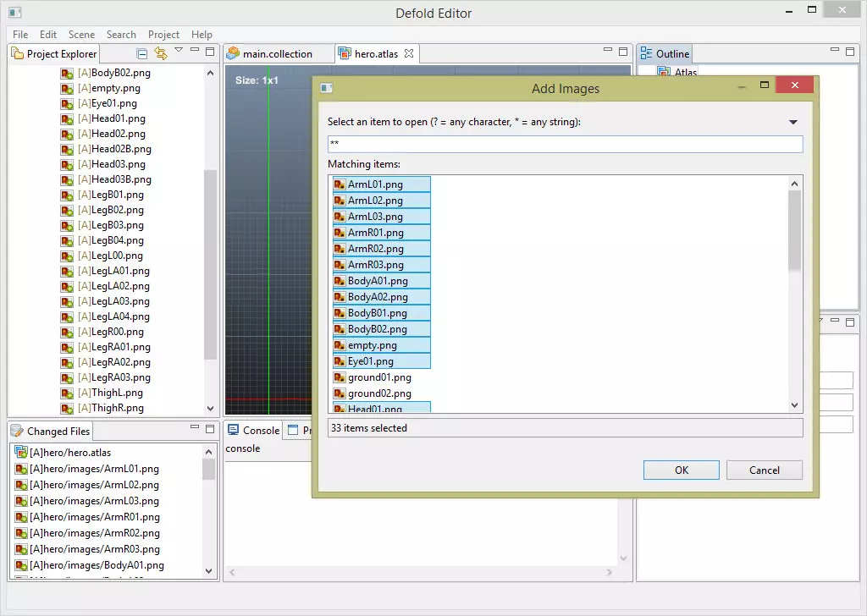Close the hero.atlas tab with its X
Viewport: 867px width, 616px height.
(408, 53)
